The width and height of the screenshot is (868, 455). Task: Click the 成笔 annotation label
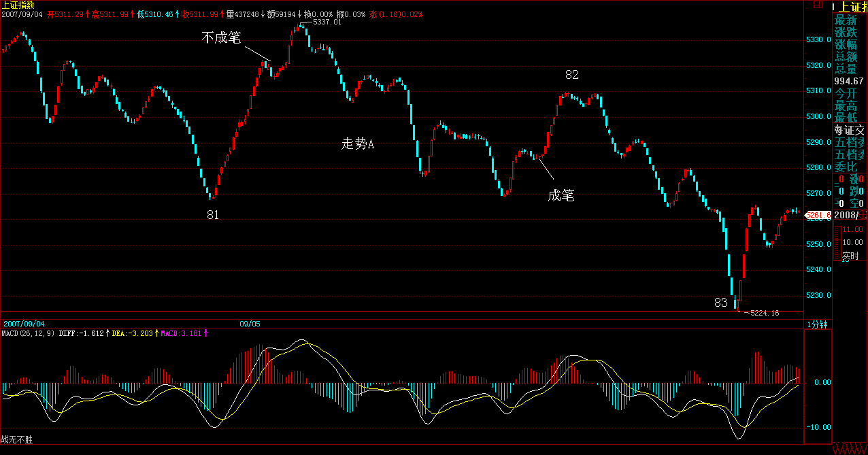point(561,196)
